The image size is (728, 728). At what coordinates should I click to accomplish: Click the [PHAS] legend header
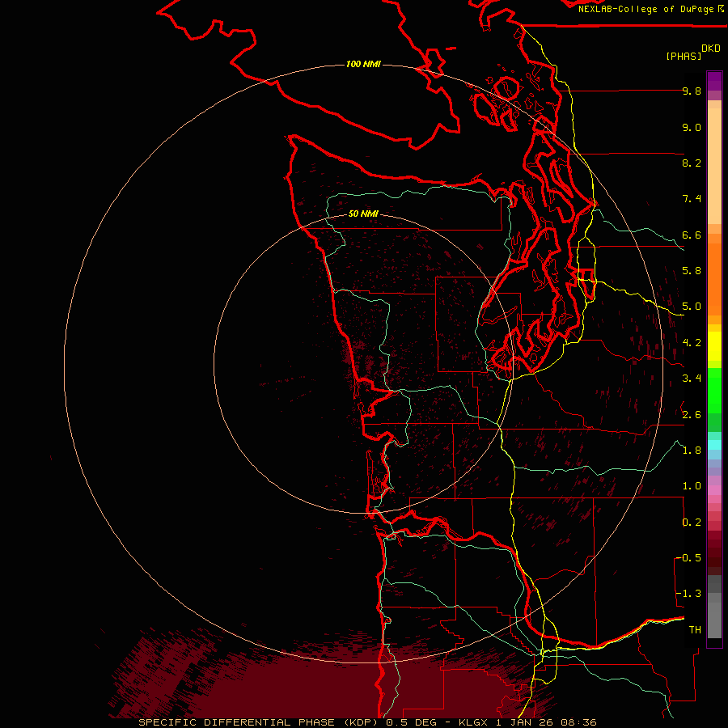pyautogui.click(x=684, y=56)
